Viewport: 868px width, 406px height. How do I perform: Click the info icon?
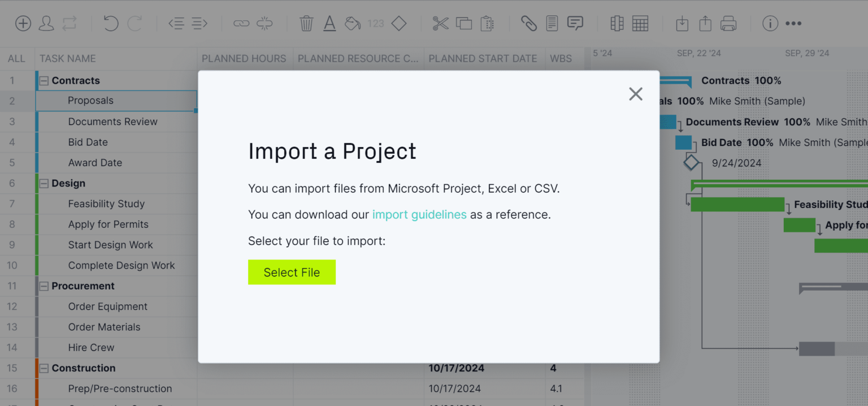tap(770, 23)
